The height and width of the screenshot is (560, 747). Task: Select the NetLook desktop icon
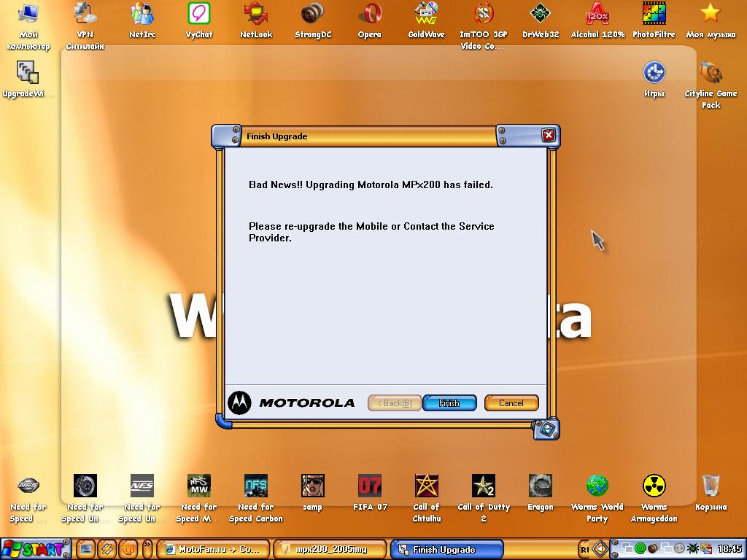coord(256,20)
